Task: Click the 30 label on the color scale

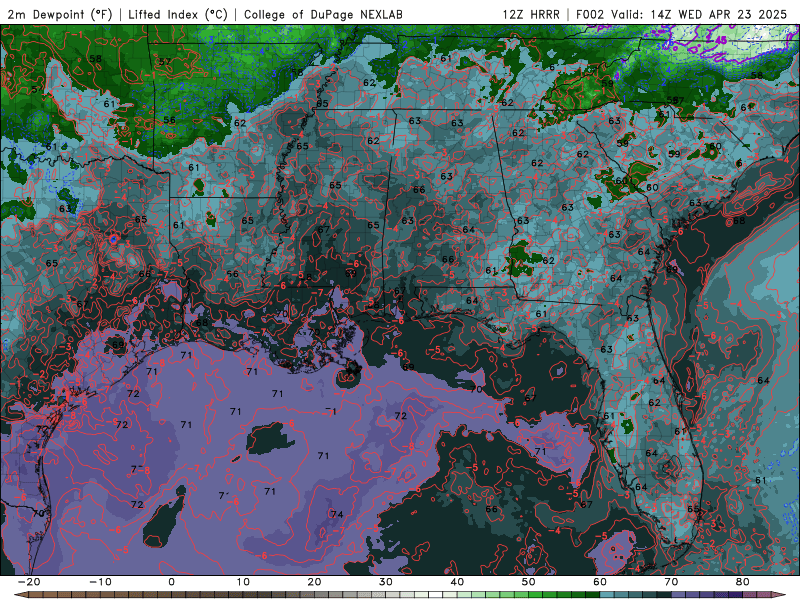Action: pyautogui.click(x=386, y=582)
